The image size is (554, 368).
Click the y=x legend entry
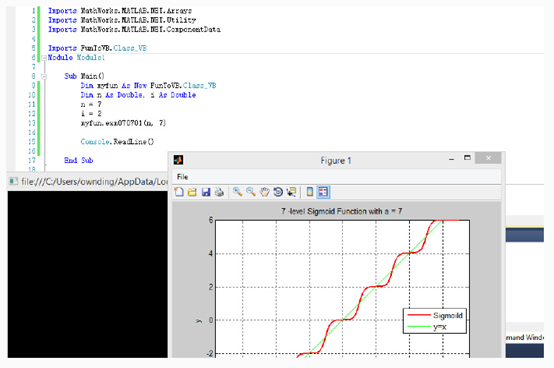point(427,327)
